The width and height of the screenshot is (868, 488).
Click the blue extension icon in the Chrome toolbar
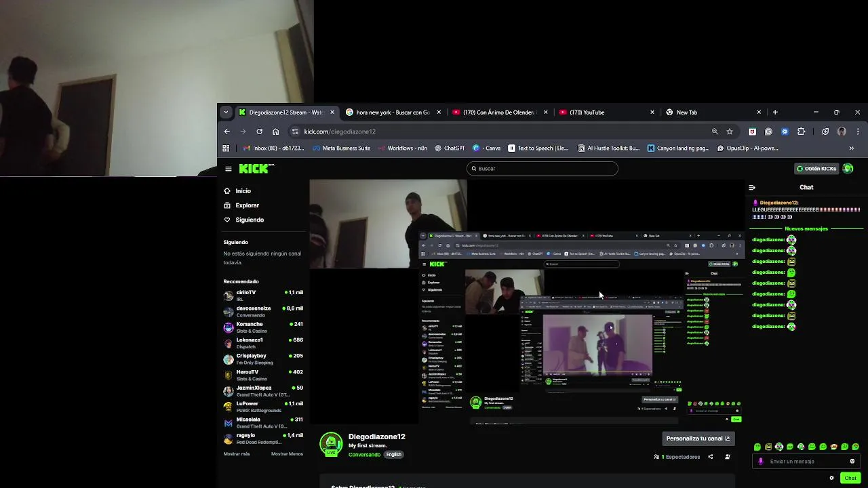785,131
